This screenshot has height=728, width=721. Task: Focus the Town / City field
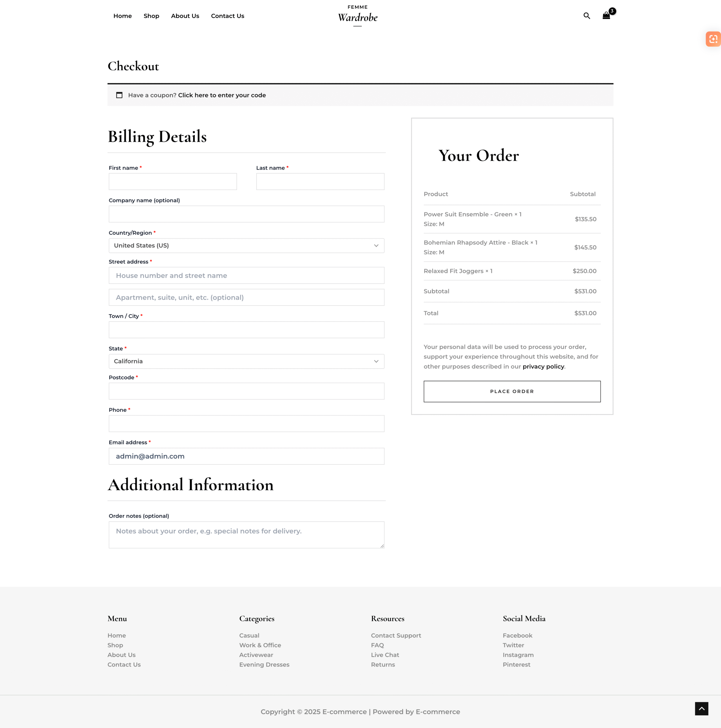[246, 330]
